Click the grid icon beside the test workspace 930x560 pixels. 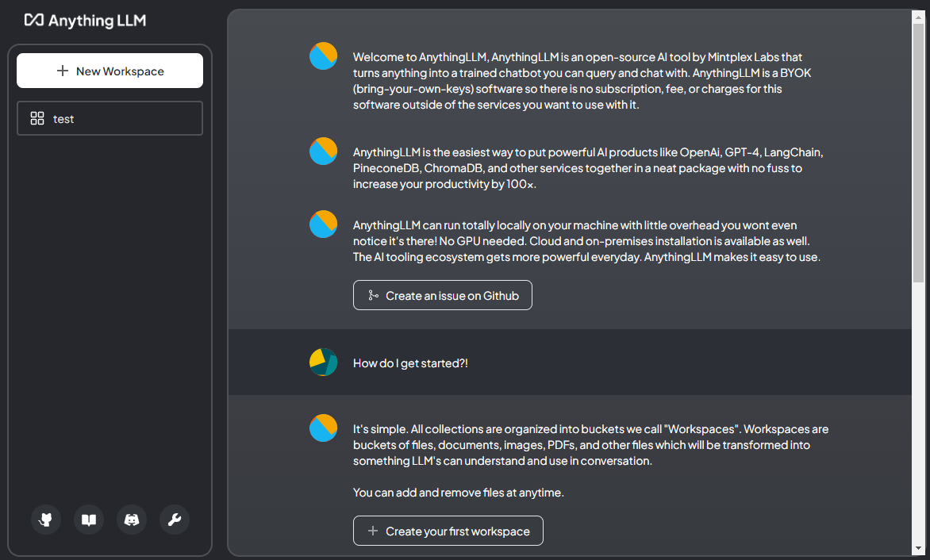(x=37, y=118)
